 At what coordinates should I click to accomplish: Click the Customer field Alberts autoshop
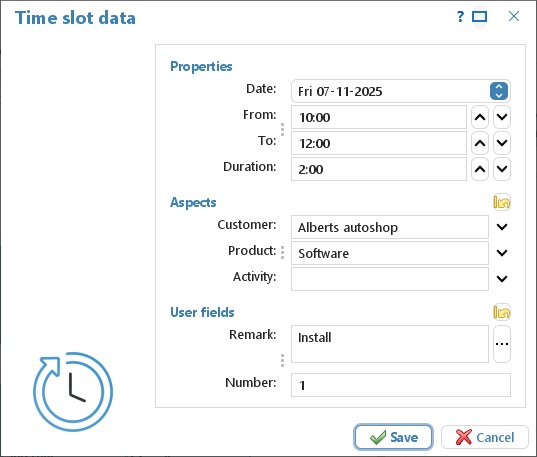(390, 227)
